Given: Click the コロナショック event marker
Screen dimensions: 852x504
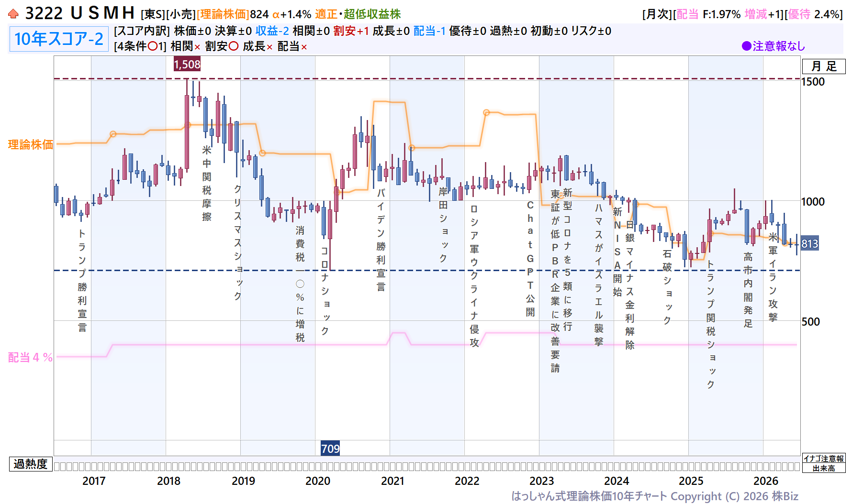Looking at the screenshot, I should pyautogui.click(x=325, y=291).
